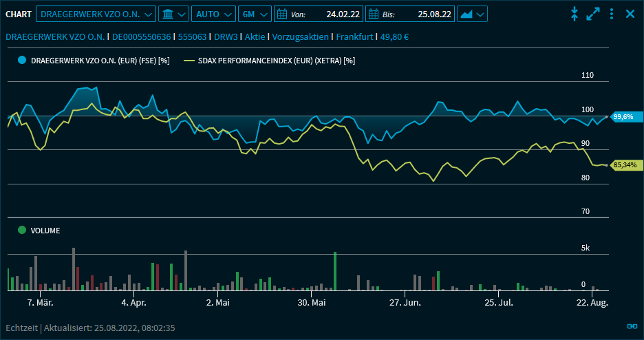Toggle SDAX Performanceindex series in legend
The image size is (644, 340).
[x=270, y=61]
